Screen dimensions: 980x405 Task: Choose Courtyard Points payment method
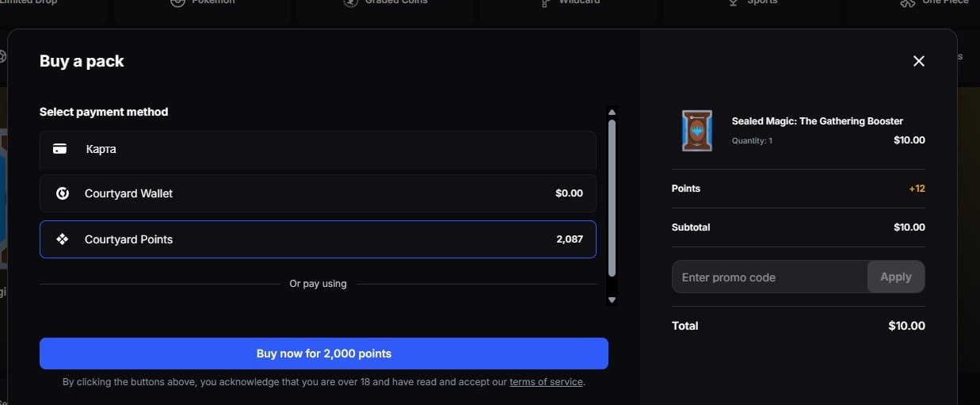318,239
